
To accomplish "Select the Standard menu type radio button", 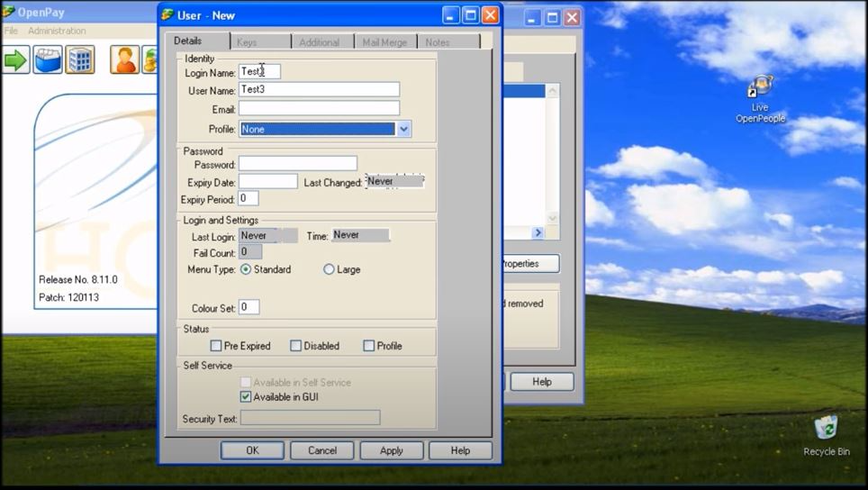I will pos(246,269).
